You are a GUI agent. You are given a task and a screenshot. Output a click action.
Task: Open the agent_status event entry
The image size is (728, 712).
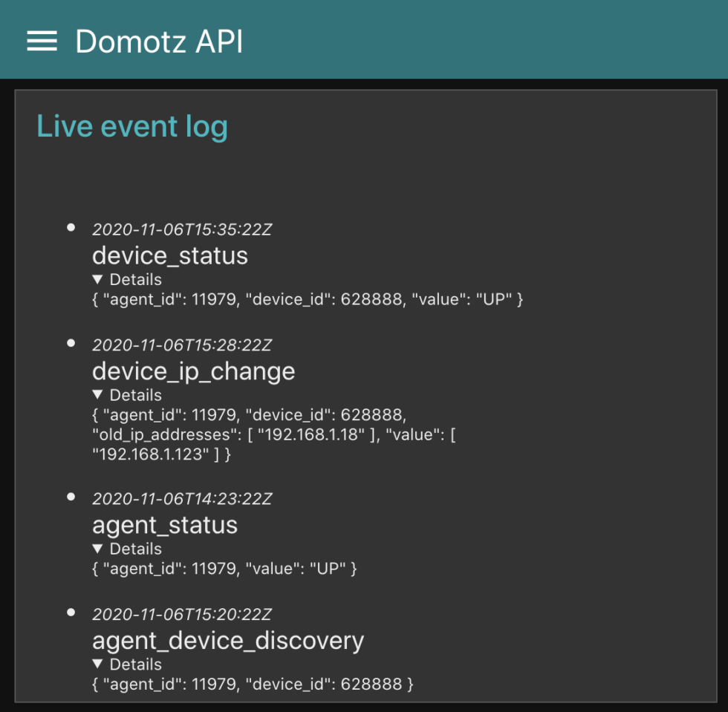(x=165, y=525)
